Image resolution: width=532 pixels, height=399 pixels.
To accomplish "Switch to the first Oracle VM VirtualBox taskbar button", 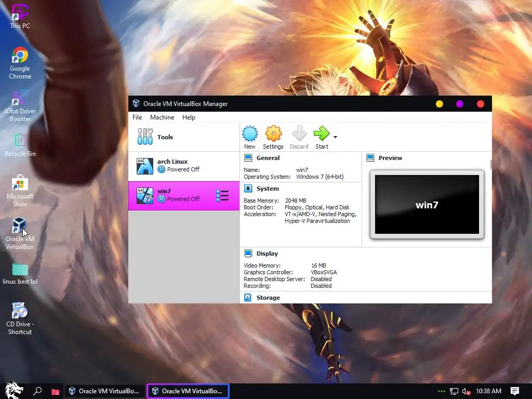I will [104, 391].
